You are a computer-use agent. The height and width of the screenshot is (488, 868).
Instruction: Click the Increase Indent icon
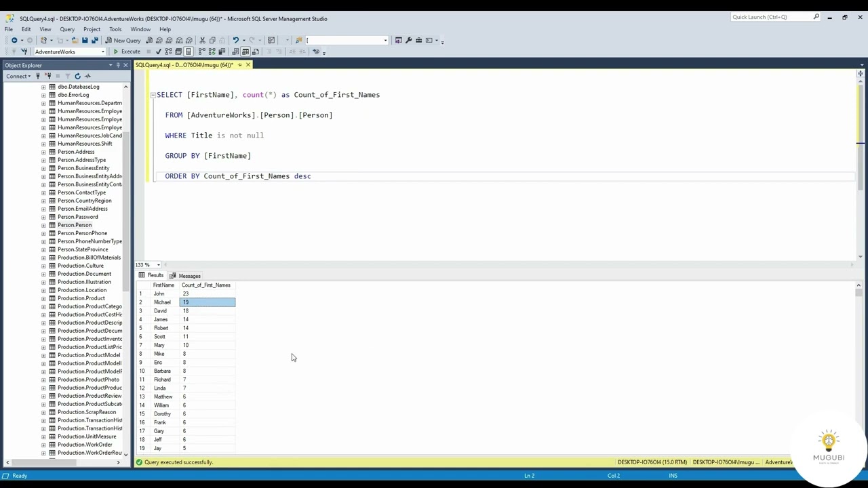coord(302,52)
